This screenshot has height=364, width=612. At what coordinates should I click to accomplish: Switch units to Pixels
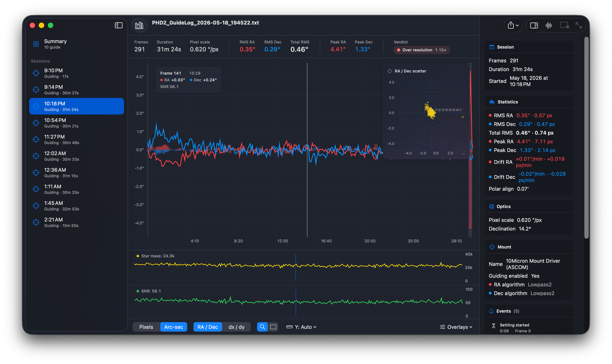tap(146, 327)
